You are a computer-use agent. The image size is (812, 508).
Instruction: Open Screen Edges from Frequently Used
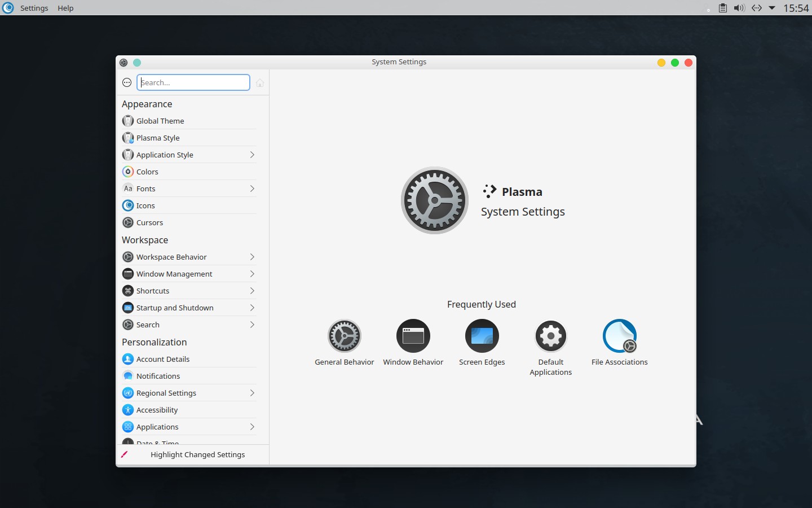click(482, 343)
